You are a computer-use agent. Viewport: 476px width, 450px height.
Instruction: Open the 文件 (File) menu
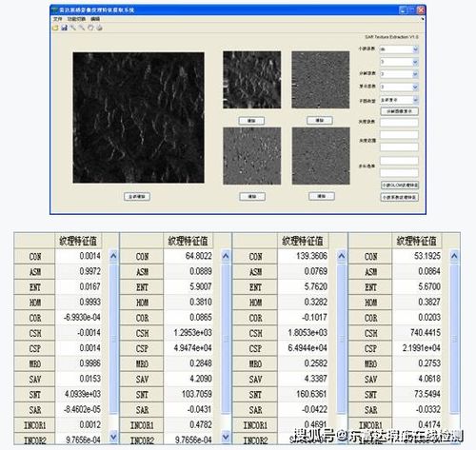point(57,19)
